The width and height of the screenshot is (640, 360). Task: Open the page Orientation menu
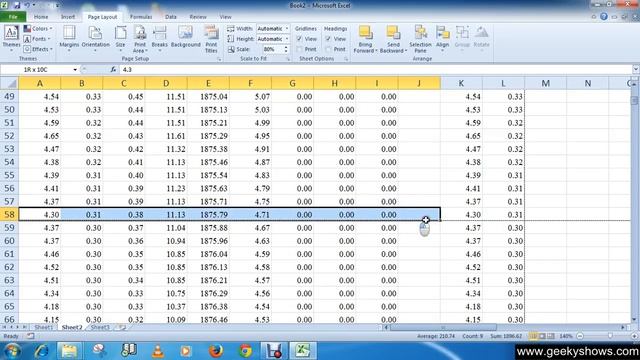(96, 38)
